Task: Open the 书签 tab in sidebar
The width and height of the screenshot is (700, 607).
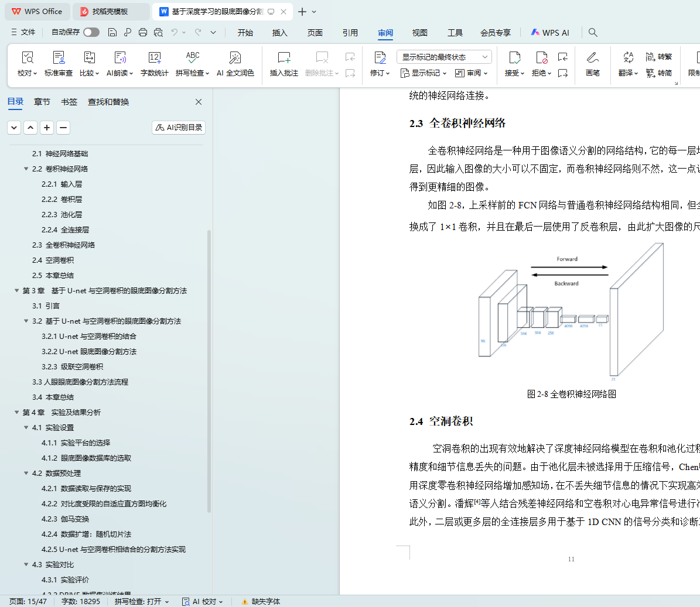Action: pyautogui.click(x=69, y=102)
